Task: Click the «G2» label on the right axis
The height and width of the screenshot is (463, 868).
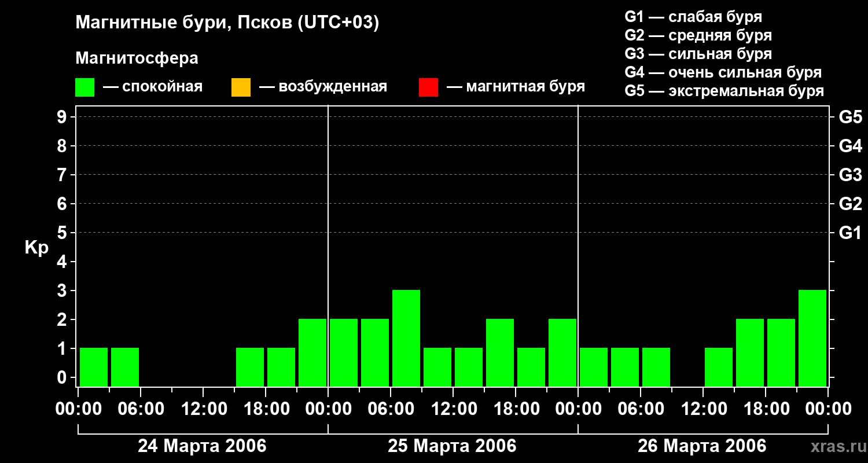Action: [x=851, y=204]
